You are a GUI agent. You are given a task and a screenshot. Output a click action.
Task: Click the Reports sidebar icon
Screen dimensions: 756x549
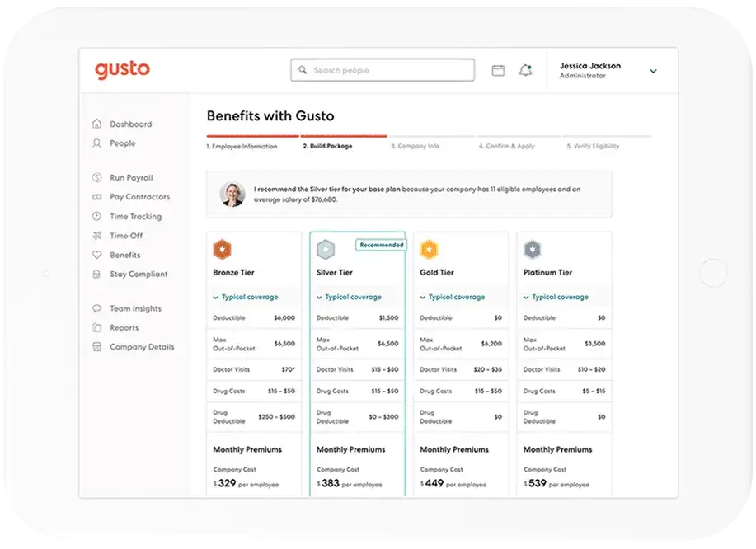(x=97, y=328)
